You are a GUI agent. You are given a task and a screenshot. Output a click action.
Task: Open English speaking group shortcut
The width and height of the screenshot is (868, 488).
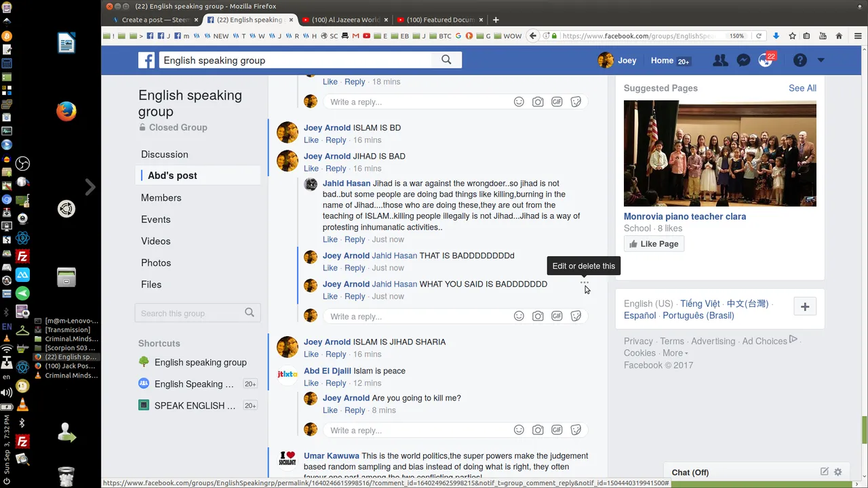pos(201,363)
